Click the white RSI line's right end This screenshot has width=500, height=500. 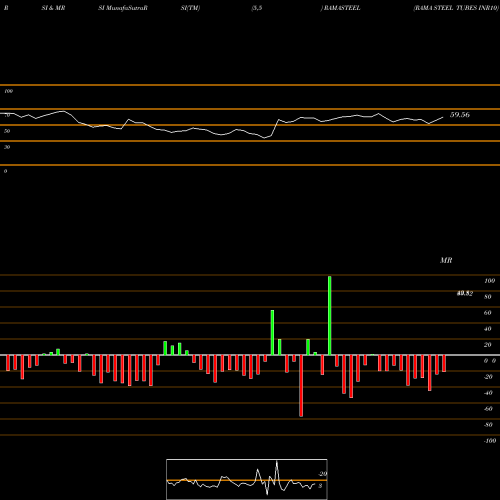pos(443,117)
